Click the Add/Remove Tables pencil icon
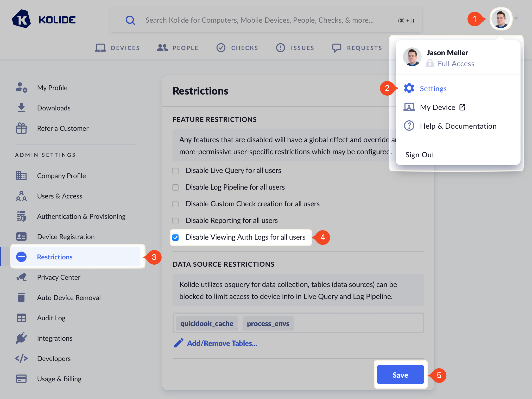Image resolution: width=532 pixels, height=399 pixels. point(179,343)
